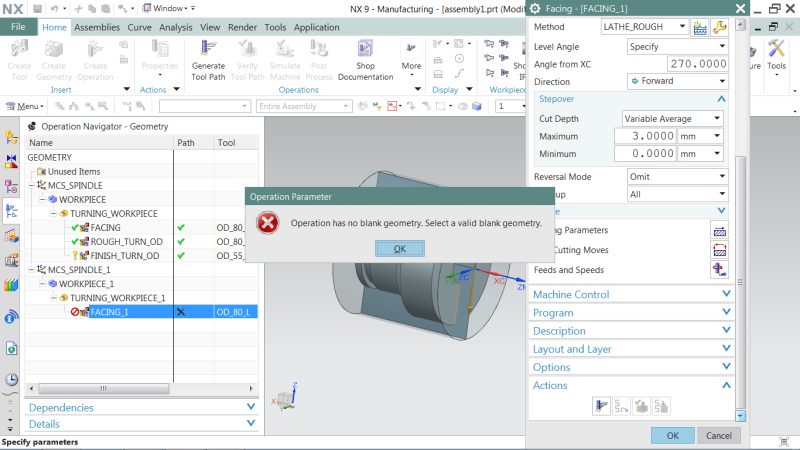The image size is (800, 450).
Task: Open the Window menu in title bar
Action: (x=168, y=8)
